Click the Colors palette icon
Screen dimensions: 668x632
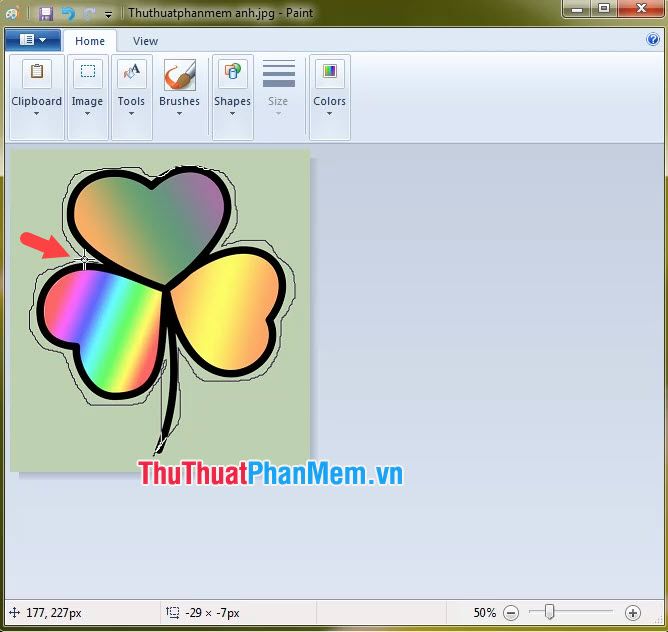[x=330, y=72]
